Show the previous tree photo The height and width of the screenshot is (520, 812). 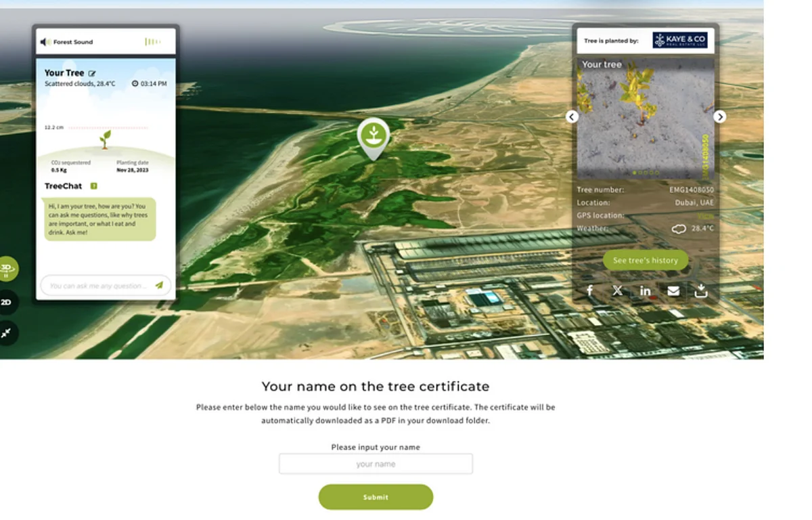coord(572,116)
